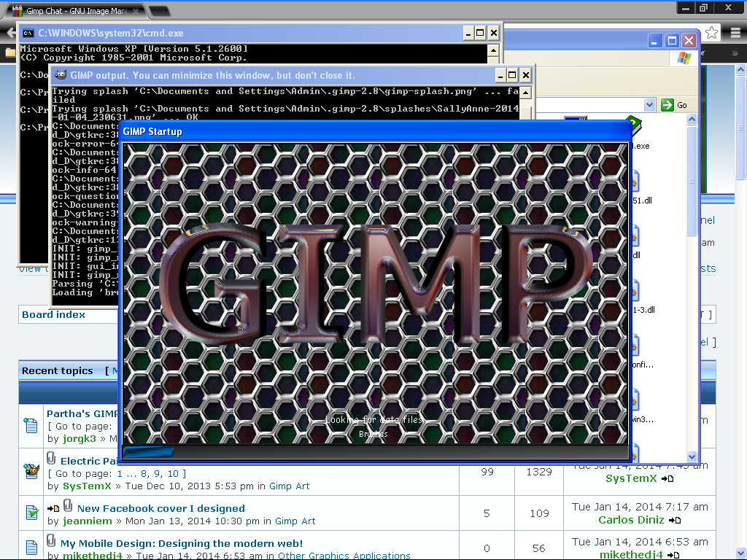Screen dimensions: 747x560
Task: Click Chrome's bookmark star icon
Action: click(711, 33)
